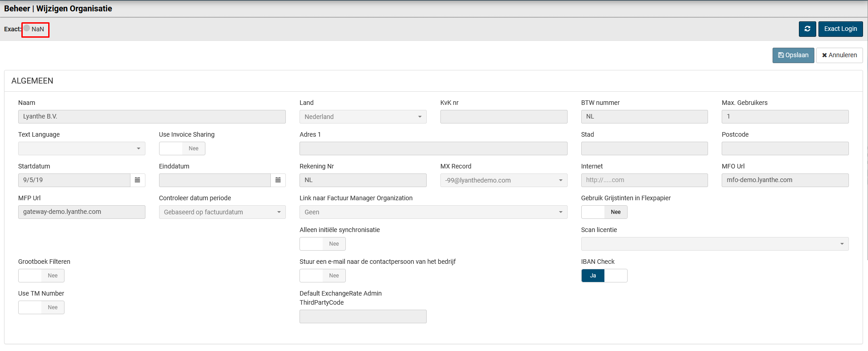
Task: Open the Einddatum calendar picker
Action: pyautogui.click(x=278, y=180)
